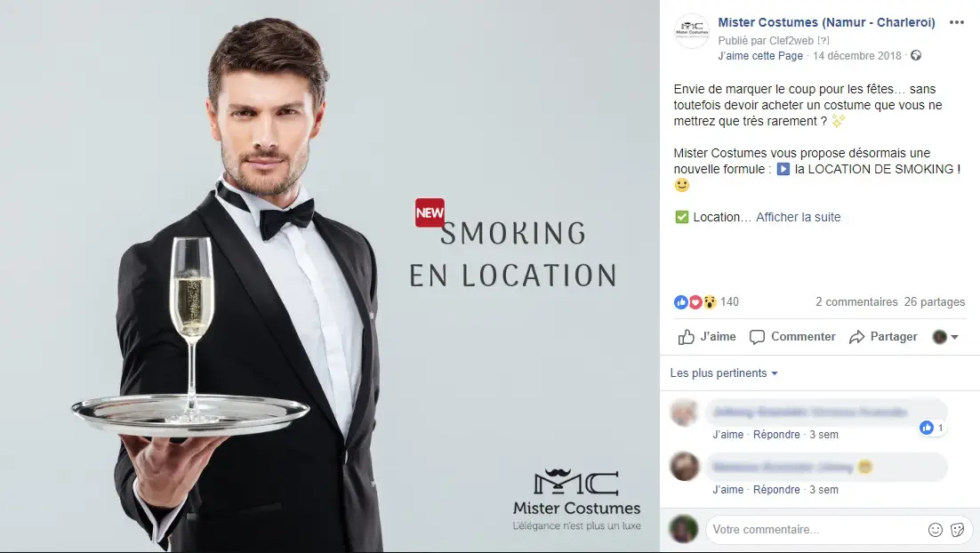Click the globe public audience icon
This screenshot has height=553, width=980.
[916, 55]
